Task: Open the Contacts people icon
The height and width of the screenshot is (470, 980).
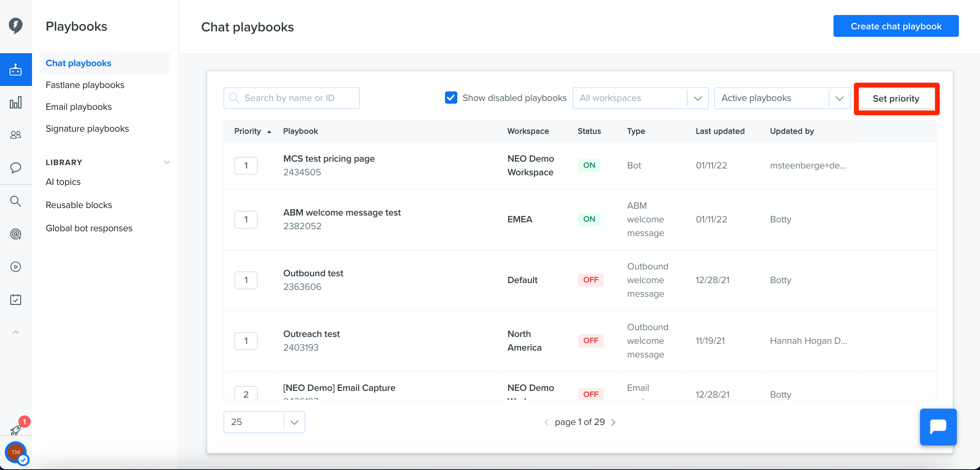Action: pyautogui.click(x=16, y=135)
